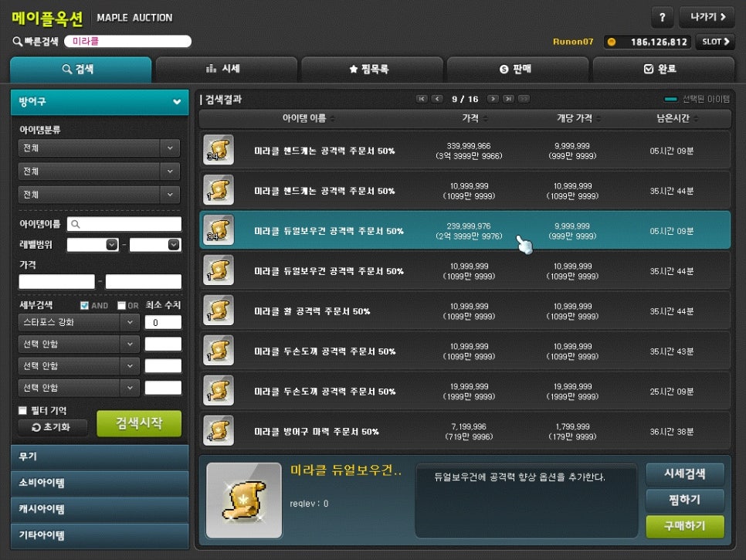Click scroll icon of 핸드케논 listing priced 10,999,999
746x560 pixels.
[219, 190]
